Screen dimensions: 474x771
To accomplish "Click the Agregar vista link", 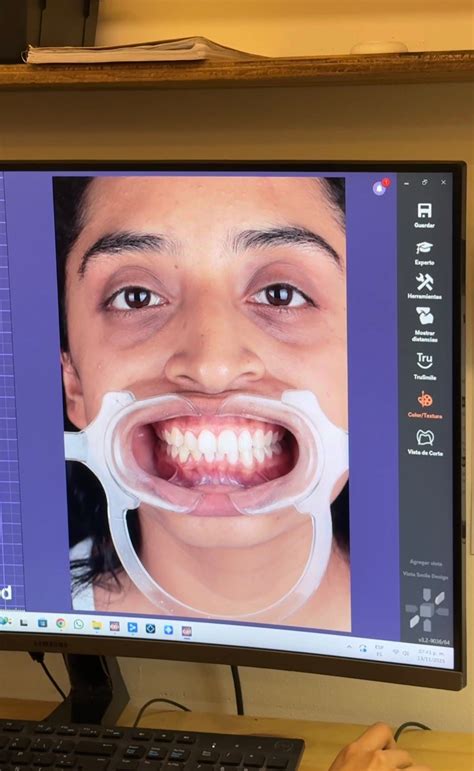I will (x=426, y=563).
